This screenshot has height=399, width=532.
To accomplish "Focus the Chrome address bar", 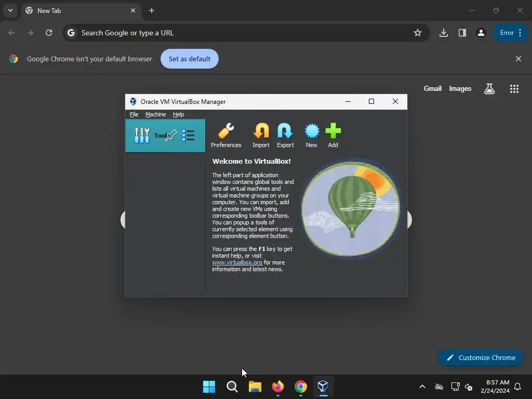I will (246, 33).
